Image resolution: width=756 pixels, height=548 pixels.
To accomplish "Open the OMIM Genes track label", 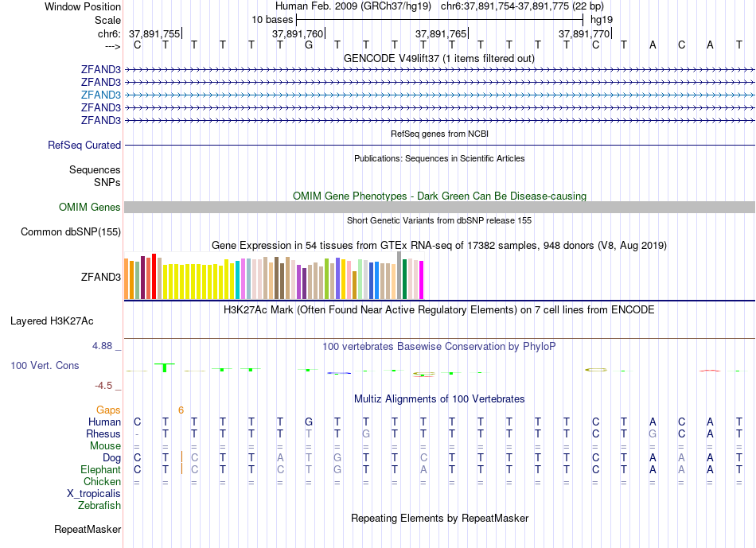I will coord(90,208).
